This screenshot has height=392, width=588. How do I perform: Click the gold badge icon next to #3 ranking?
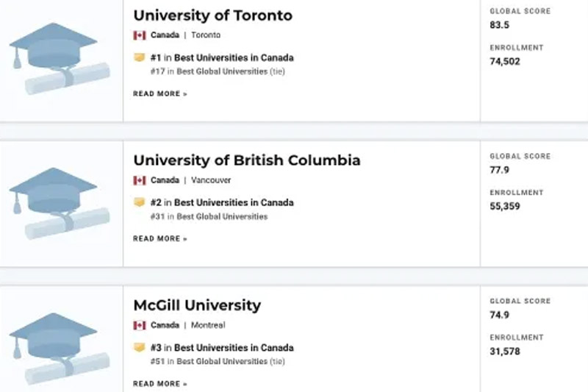(x=139, y=347)
